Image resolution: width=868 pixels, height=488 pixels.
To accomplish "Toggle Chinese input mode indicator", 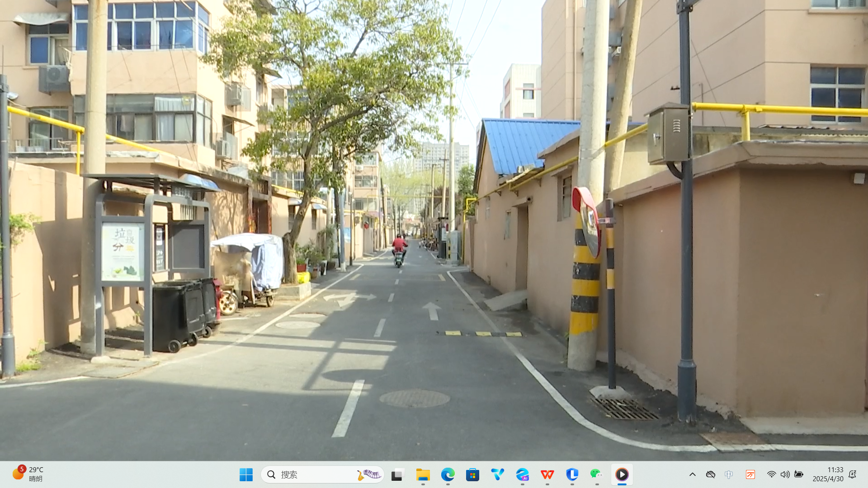I will point(729,474).
